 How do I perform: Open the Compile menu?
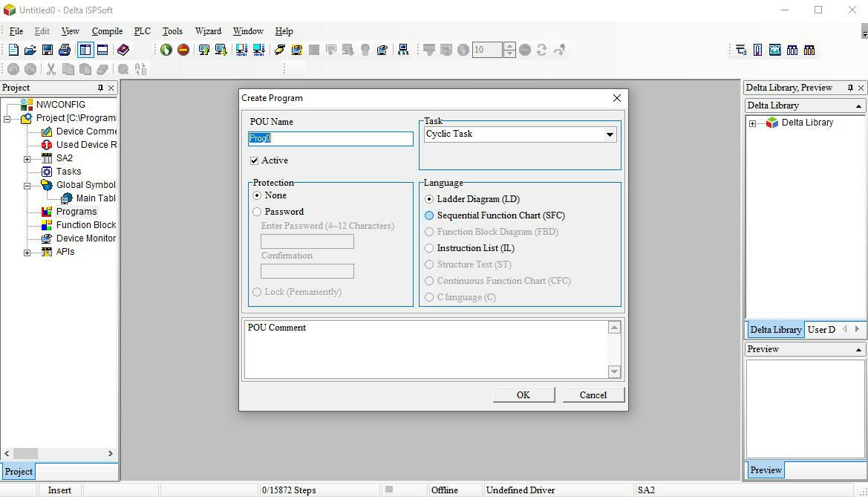click(x=107, y=31)
